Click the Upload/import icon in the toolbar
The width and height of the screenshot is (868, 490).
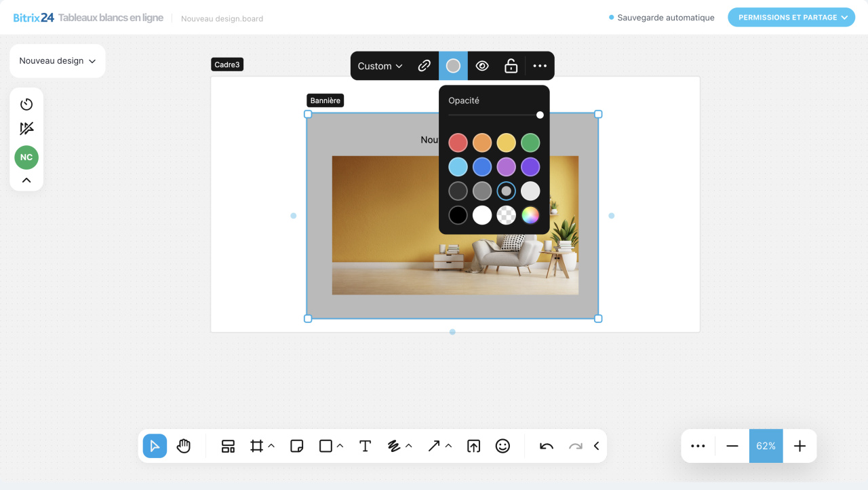pos(473,446)
